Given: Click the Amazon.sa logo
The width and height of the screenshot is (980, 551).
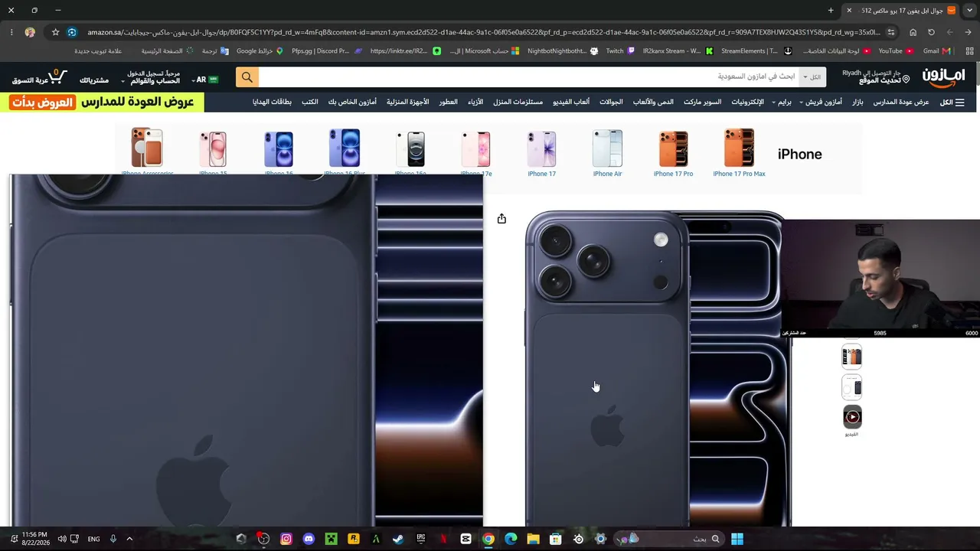Looking at the screenshot, I should tap(943, 77).
